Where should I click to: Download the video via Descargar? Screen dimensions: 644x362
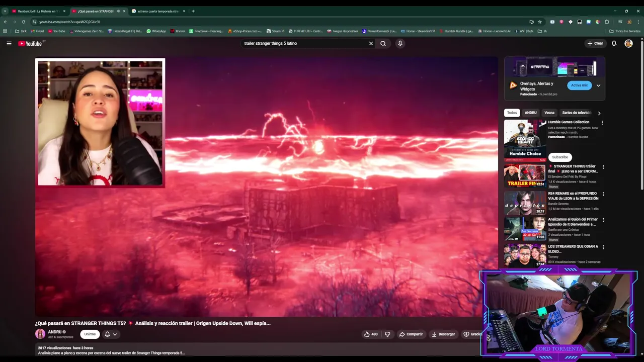click(x=443, y=334)
